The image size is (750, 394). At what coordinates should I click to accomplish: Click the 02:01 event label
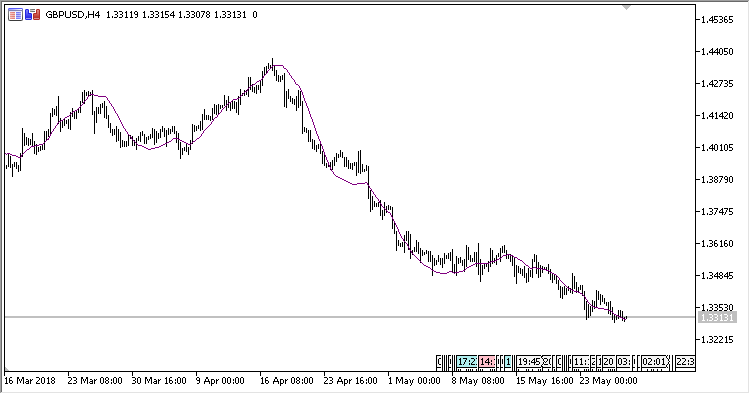pyautogui.click(x=654, y=362)
